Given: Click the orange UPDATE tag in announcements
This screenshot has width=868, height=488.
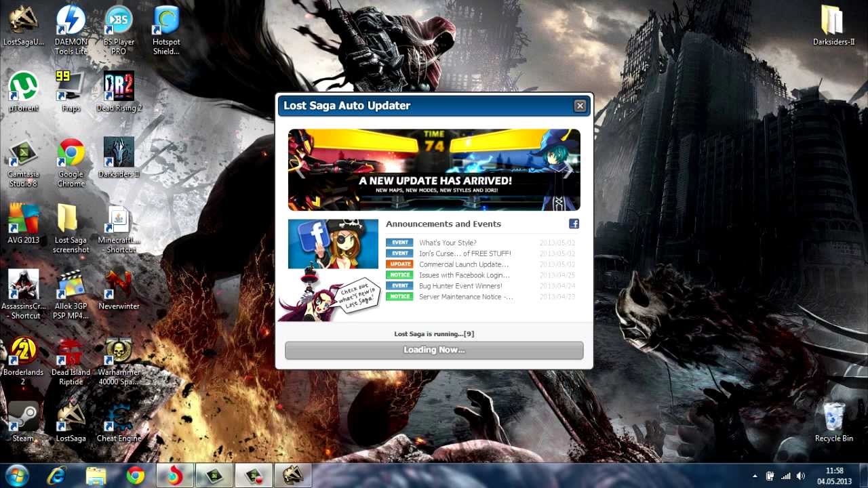Looking at the screenshot, I should (399, 264).
